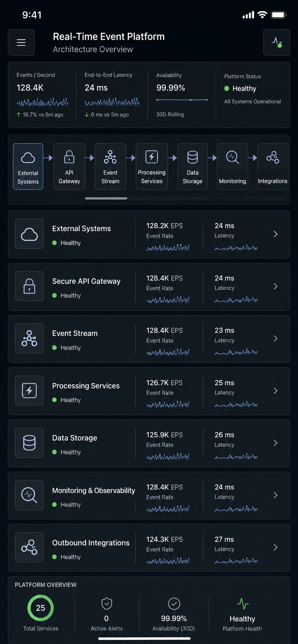Click the lock icon in Secure API Gateway row
298x644 pixels.
tap(29, 286)
